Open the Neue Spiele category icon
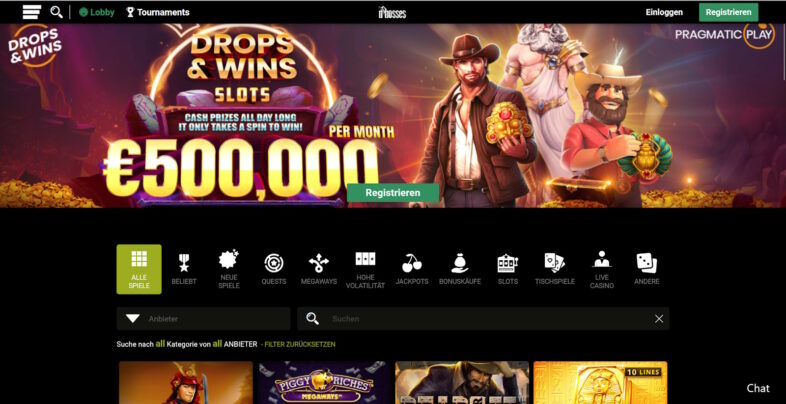The image size is (786, 404). pos(229,260)
